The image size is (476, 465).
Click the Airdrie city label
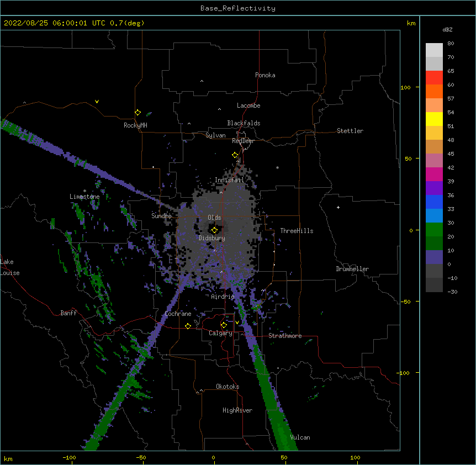click(x=223, y=297)
